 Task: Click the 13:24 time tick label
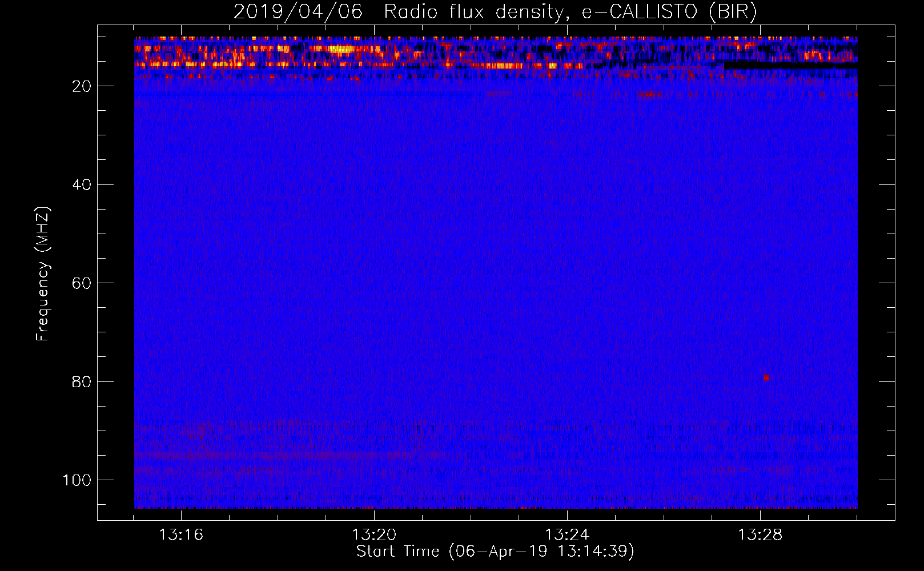click(567, 535)
